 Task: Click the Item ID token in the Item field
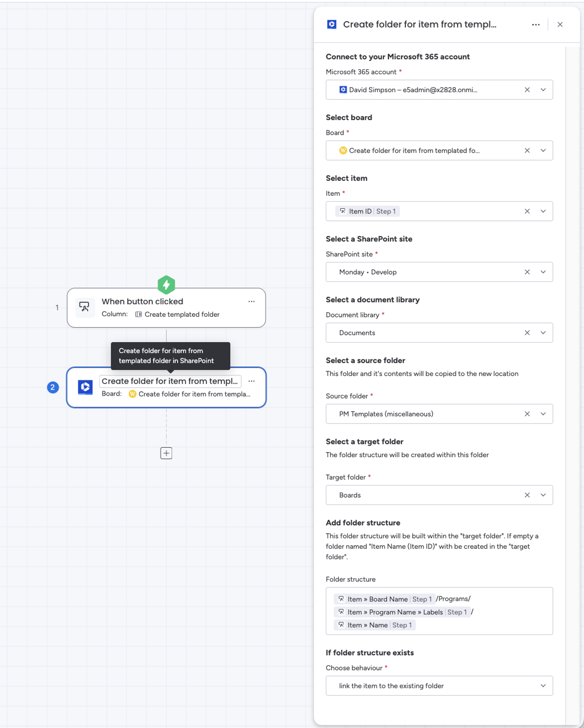point(367,211)
